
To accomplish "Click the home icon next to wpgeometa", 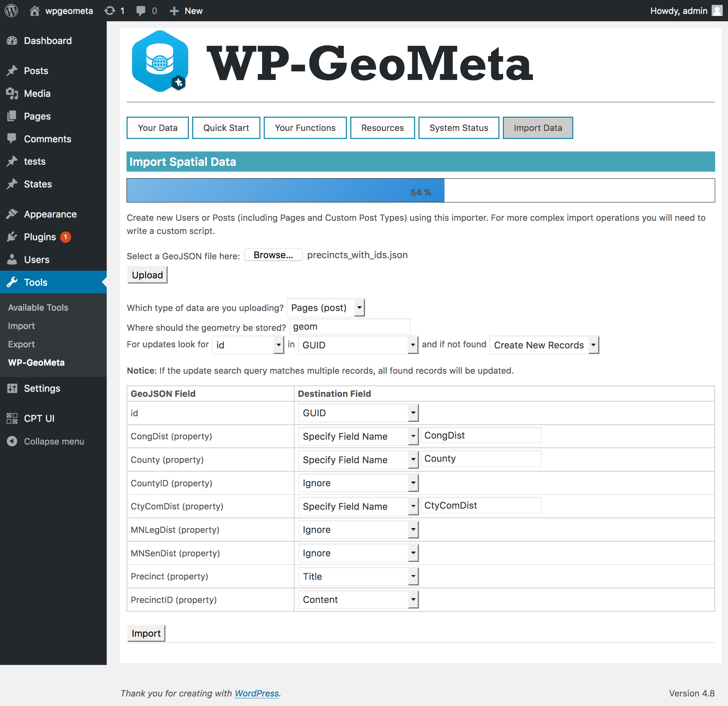I will pos(34,11).
